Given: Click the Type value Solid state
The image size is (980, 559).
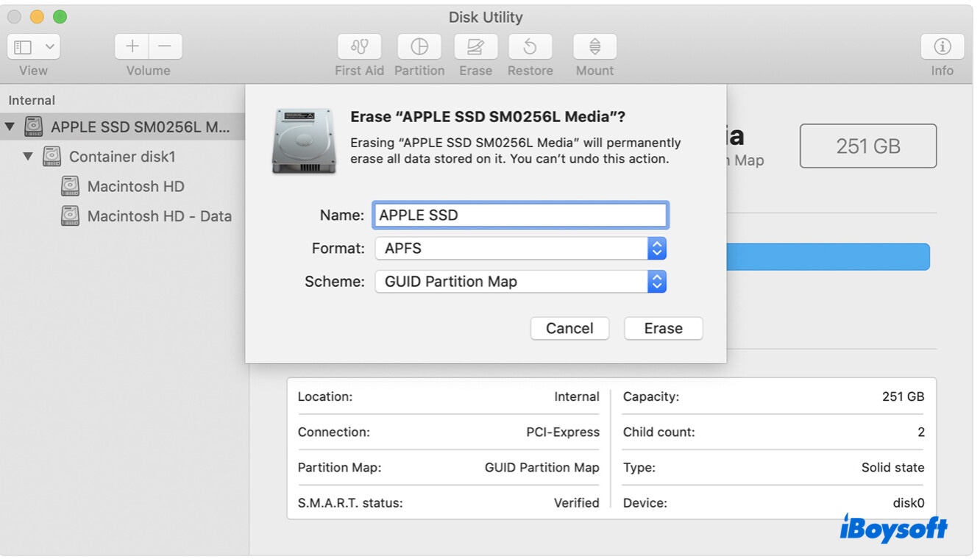Looking at the screenshot, I should tap(893, 467).
